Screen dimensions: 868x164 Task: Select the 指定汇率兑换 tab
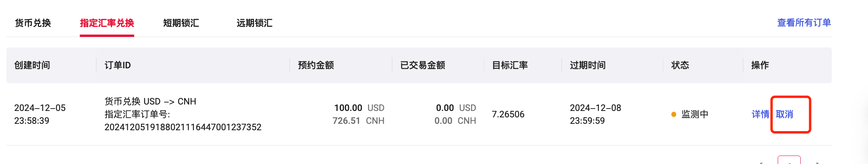click(x=107, y=23)
